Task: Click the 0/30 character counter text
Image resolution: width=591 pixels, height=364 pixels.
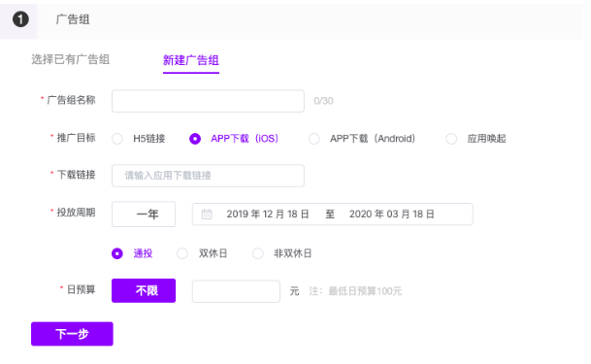Action: (323, 101)
